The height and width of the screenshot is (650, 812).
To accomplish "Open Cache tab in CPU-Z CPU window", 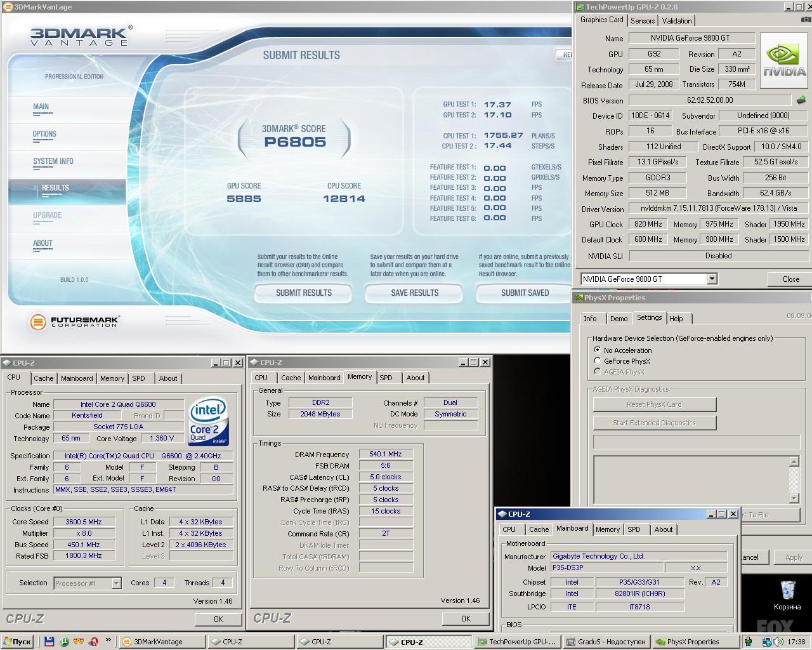I will point(44,378).
